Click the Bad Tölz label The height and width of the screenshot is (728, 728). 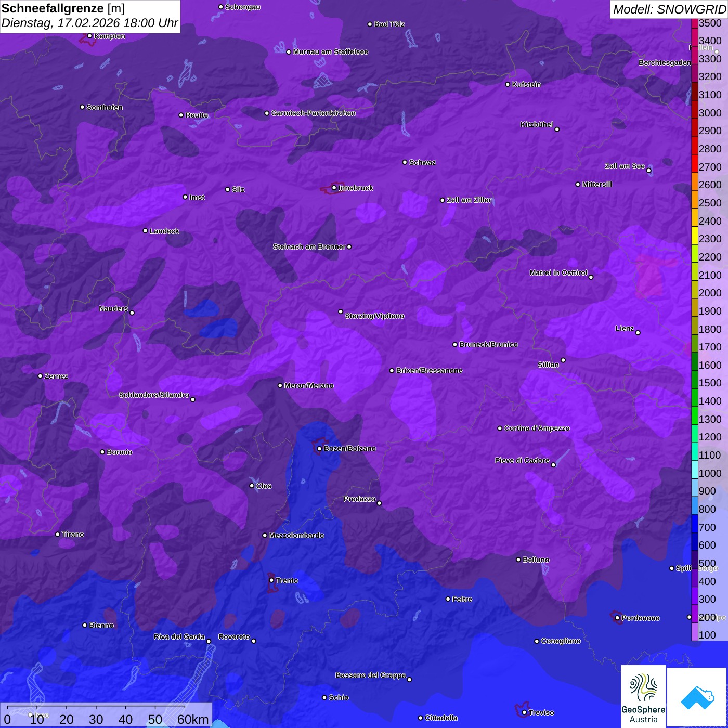tap(389, 24)
